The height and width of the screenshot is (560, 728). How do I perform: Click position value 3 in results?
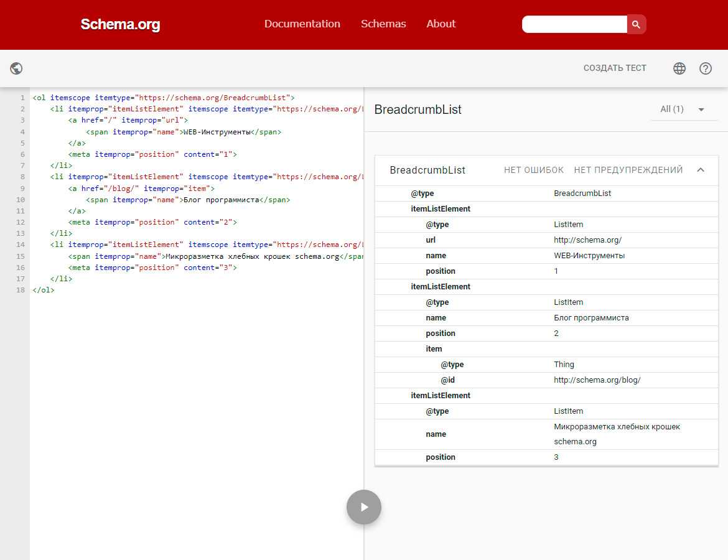[x=556, y=457]
